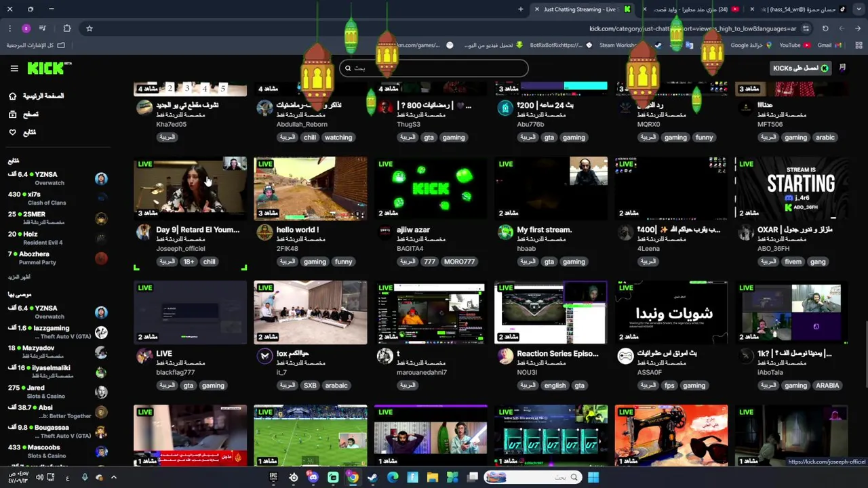View site information icon in address bar
The width and height of the screenshot is (868, 488).
click(x=806, y=28)
